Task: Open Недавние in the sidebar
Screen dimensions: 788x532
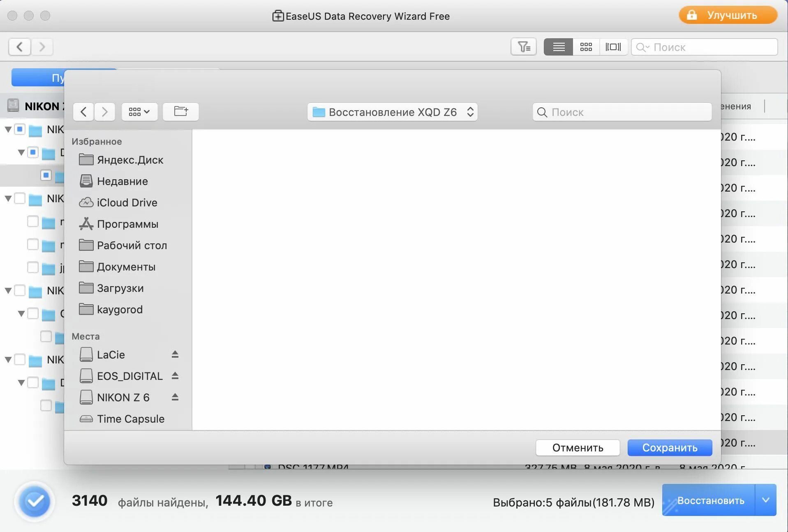Action: coord(128,181)
